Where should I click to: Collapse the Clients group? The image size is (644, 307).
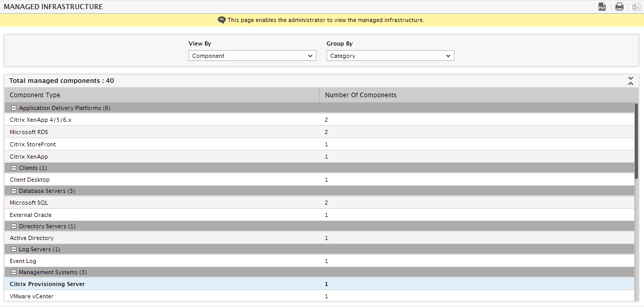pos(14,168)
